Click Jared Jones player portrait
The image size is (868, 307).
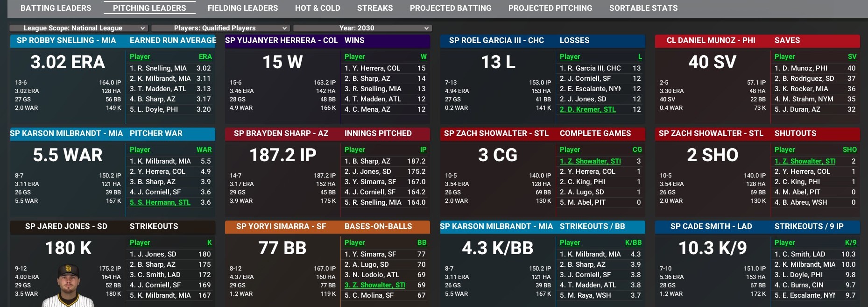pos(68,285)
